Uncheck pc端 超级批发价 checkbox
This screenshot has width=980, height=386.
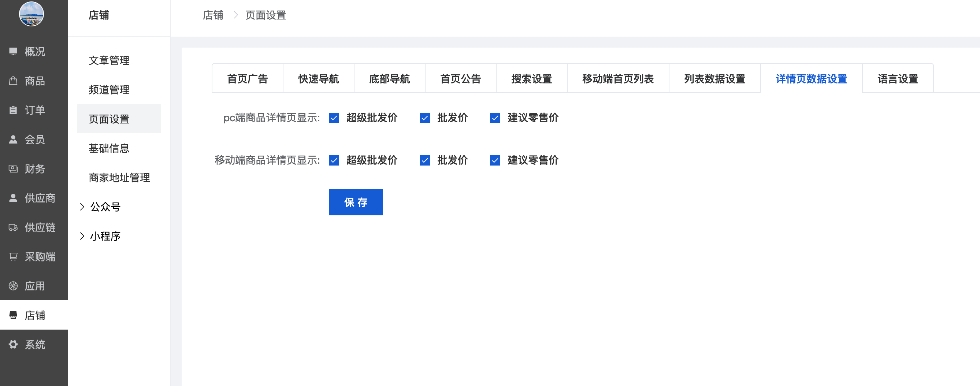334,118
